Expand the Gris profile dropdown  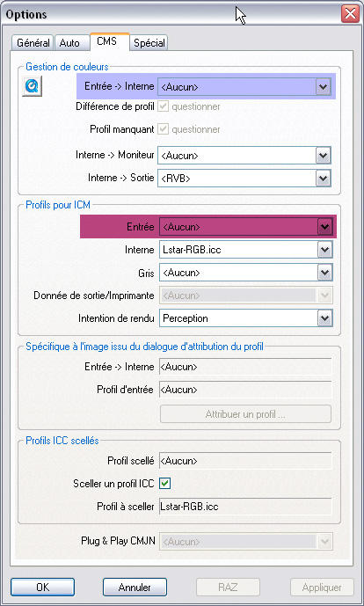(324, 273)
